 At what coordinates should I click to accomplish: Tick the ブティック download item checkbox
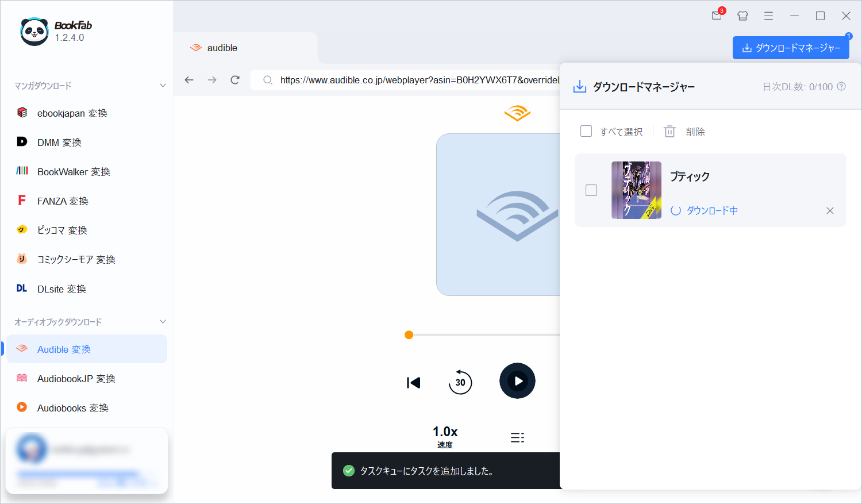tap(591, 190)
